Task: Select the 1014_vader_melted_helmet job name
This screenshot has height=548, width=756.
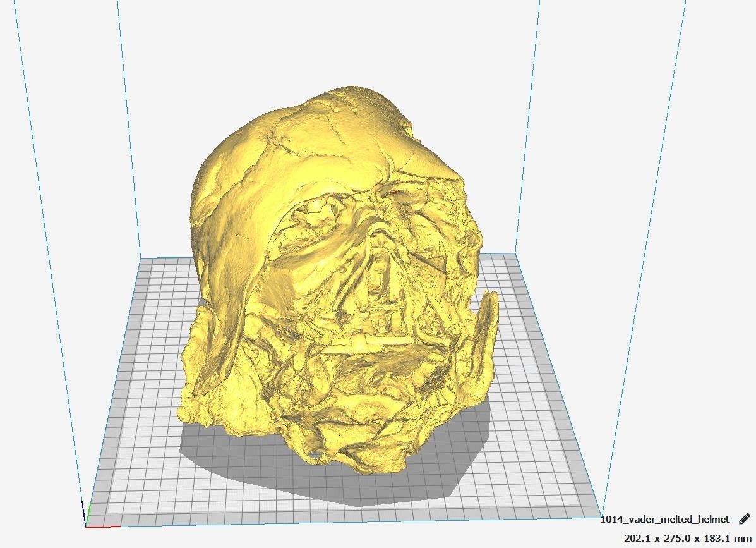Action: point(665,520)
